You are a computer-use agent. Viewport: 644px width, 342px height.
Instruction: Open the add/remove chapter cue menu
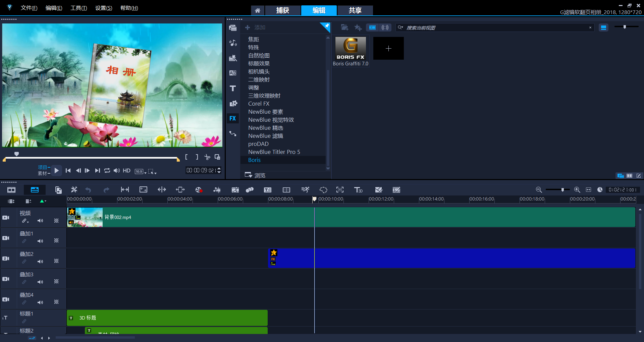click(28, 201)
